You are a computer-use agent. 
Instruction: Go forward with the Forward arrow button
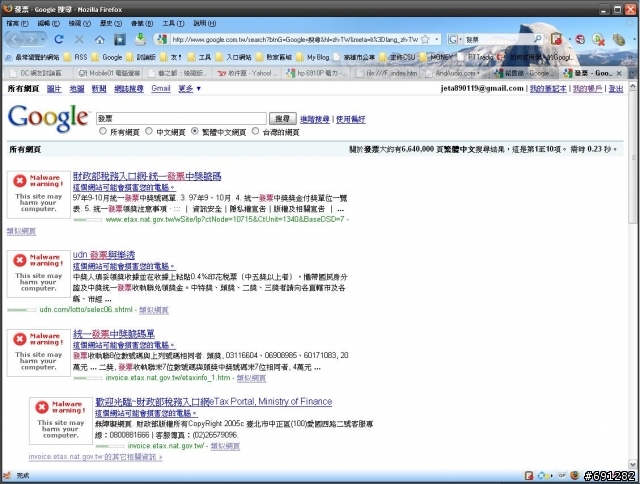tap(32, 39)
